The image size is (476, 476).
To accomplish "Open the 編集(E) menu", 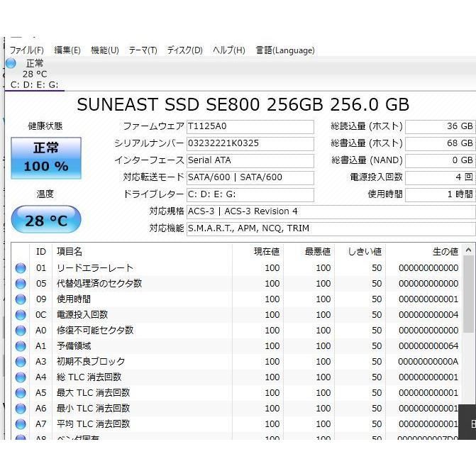I will [67, 50].
